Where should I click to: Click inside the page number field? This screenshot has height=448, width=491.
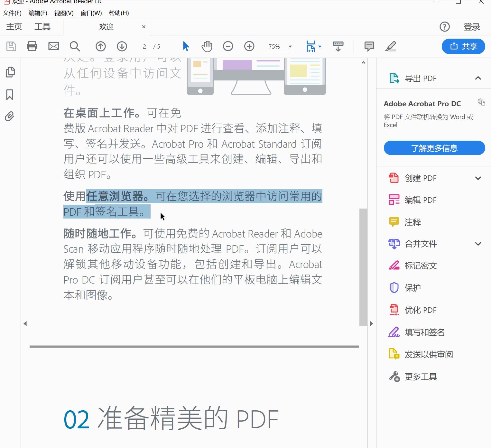pyautogui.click(x=144, y=46)
